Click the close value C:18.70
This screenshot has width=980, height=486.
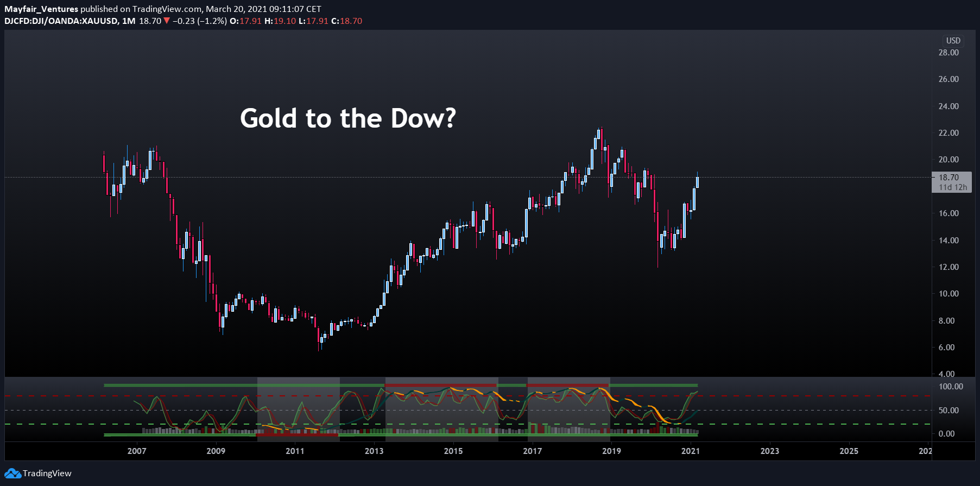coord(346,21)
